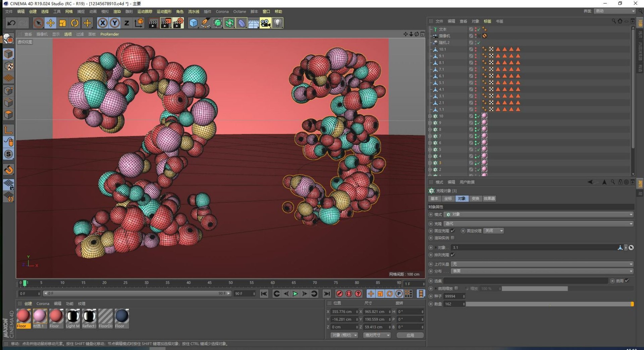Select the Rotate tool in top toolbar
Image resolution: width=644 pixels, height=350 pixels.
click(x=75, y=23)
